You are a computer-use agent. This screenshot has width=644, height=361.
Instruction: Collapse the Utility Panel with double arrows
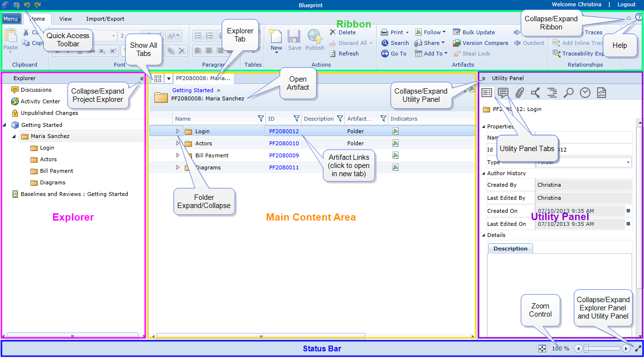click(x=483, y=78)
